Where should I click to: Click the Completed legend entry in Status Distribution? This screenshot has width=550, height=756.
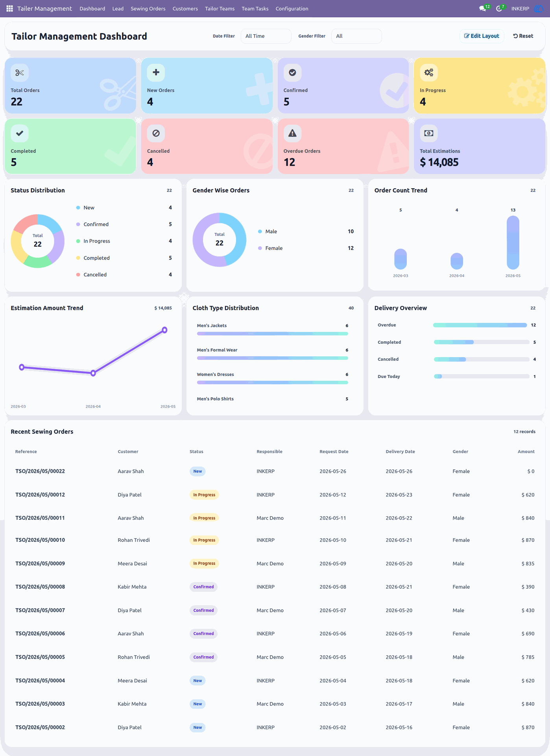tap(124, 258)
